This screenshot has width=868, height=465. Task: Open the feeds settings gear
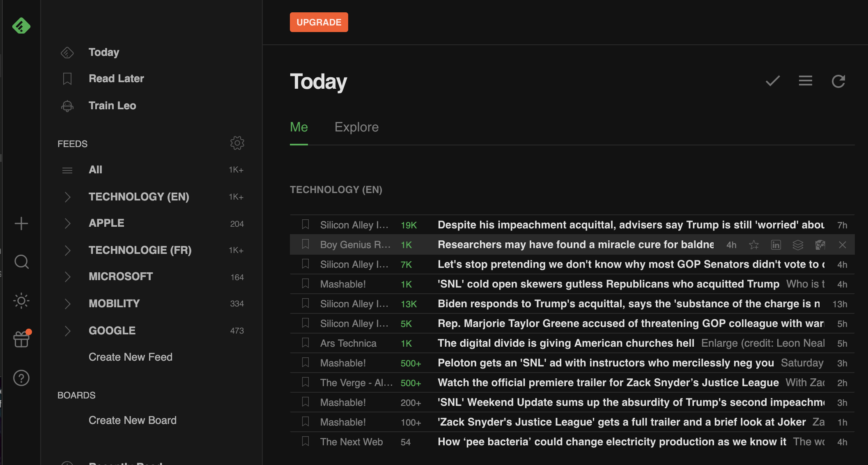[x=237, y=143]
